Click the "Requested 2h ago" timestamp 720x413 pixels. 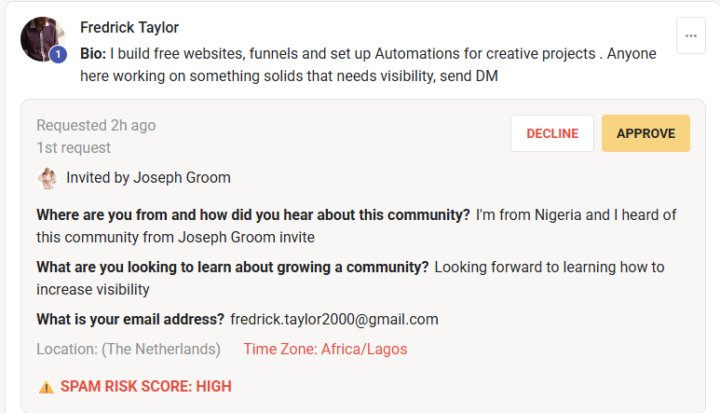pyautogui.click(x=96, y=126)
